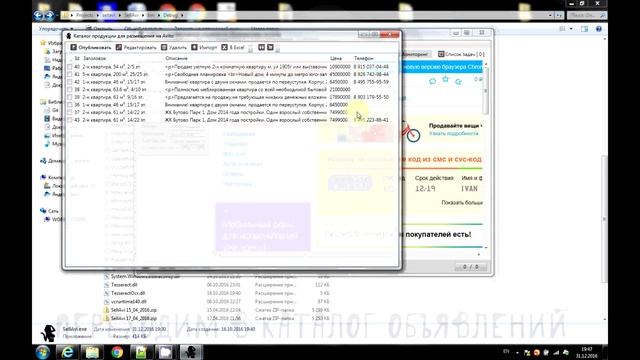Click the Explorer forward navigation arrow

pyautogui.click(x=49, y=16)
